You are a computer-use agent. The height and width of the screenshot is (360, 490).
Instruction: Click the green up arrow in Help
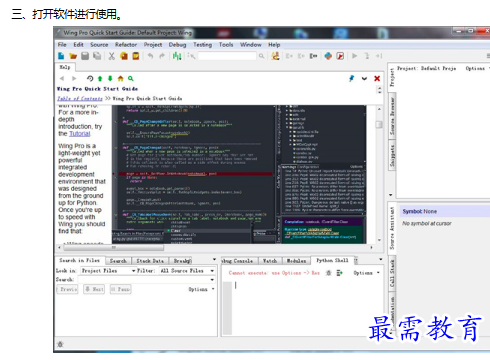100,78
